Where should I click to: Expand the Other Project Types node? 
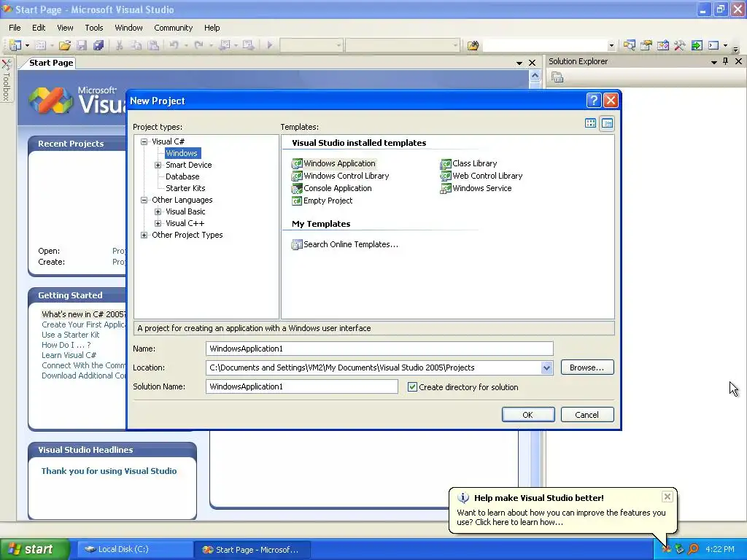(144, 235)
